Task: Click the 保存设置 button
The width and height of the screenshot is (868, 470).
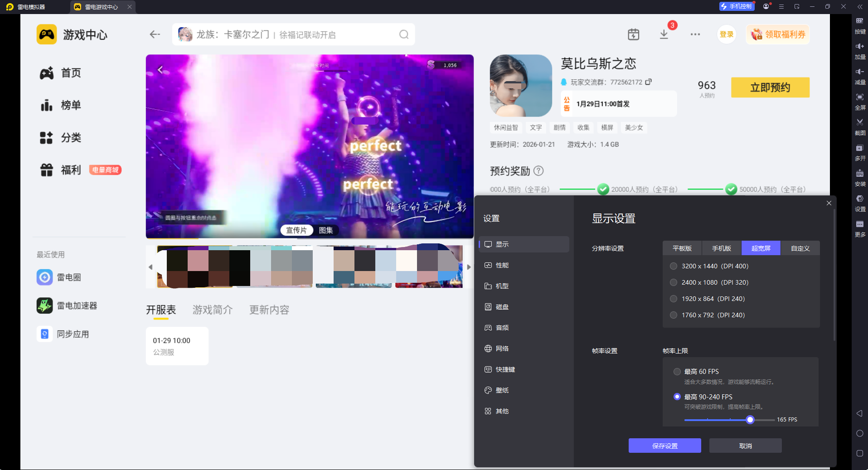Action: coord(664,446)
